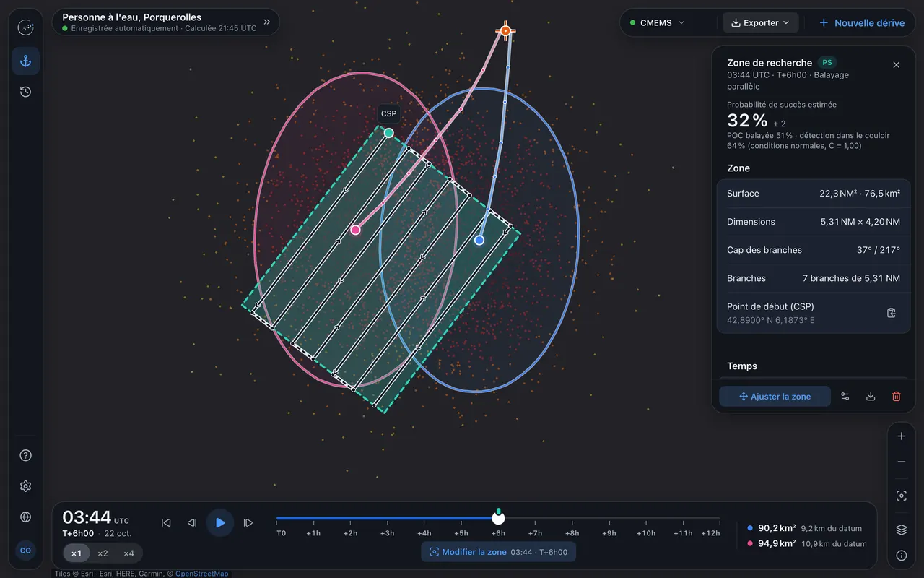Click Modifier la zone 03:44 button
The height and width of the screenshot is (578, 924).
(x=499, y=552)
